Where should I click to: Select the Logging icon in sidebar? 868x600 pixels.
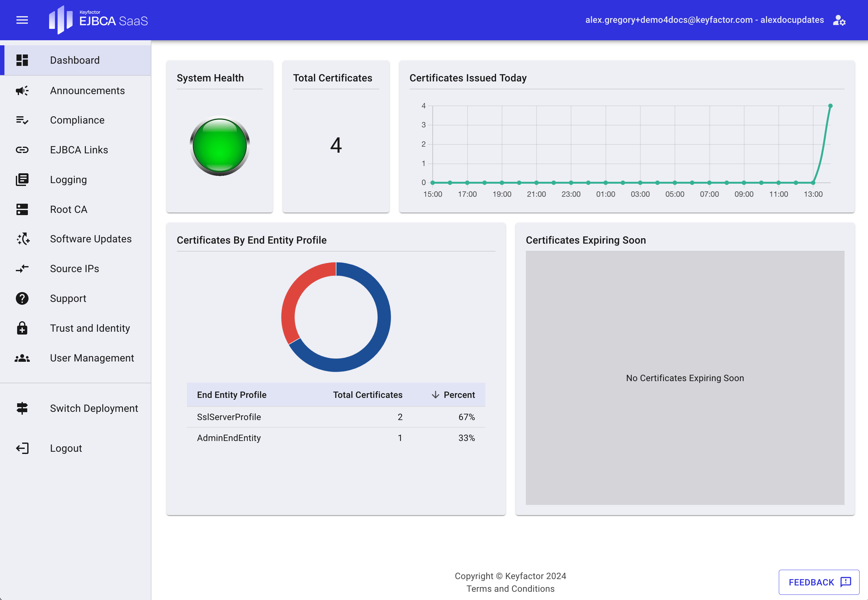[x=22, y=179]
